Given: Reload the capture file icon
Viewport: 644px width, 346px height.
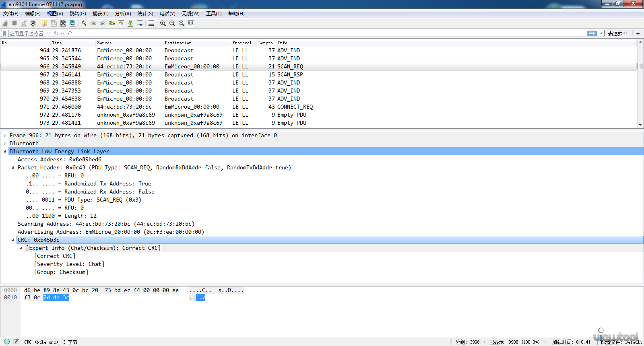Looking at the screenshot, I should 72,23.
